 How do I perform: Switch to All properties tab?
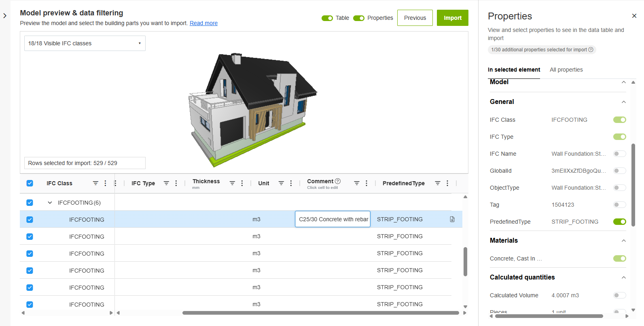566,70
